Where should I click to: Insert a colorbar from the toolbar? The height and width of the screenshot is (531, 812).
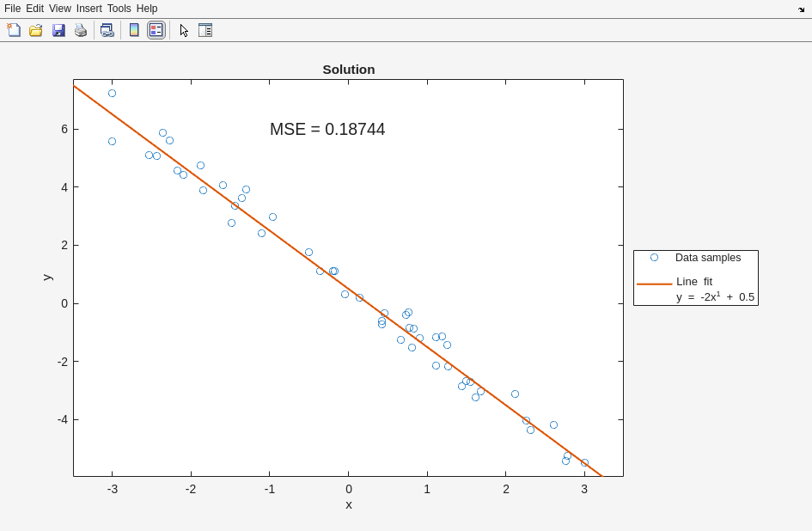click(x=134, y=30)
